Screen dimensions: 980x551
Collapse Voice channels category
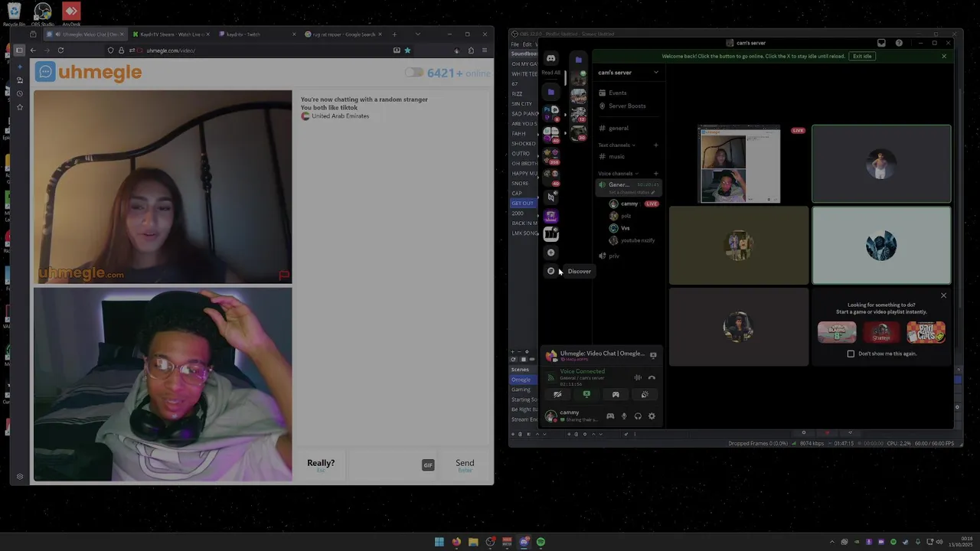pos(618,174)
